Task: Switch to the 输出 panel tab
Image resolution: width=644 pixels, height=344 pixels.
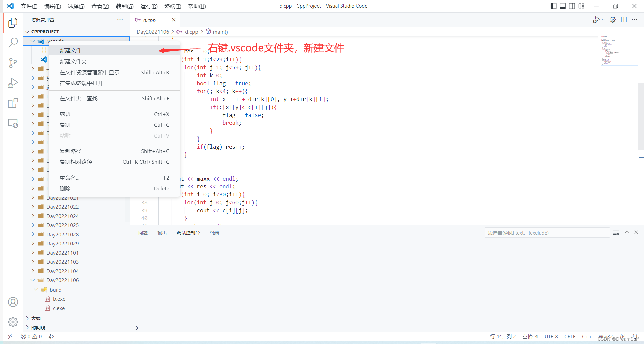Action: click(x=162, y=233)
